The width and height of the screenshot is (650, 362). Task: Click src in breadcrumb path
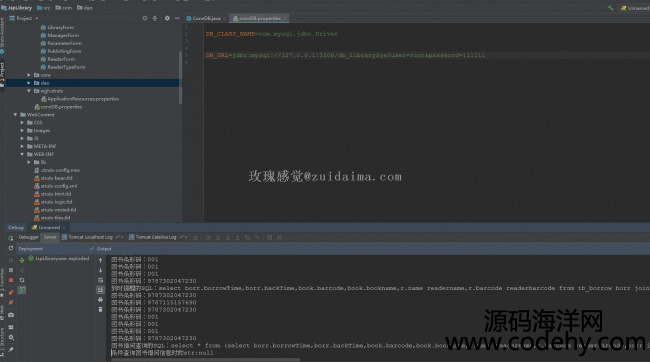[x=44, y=7]
